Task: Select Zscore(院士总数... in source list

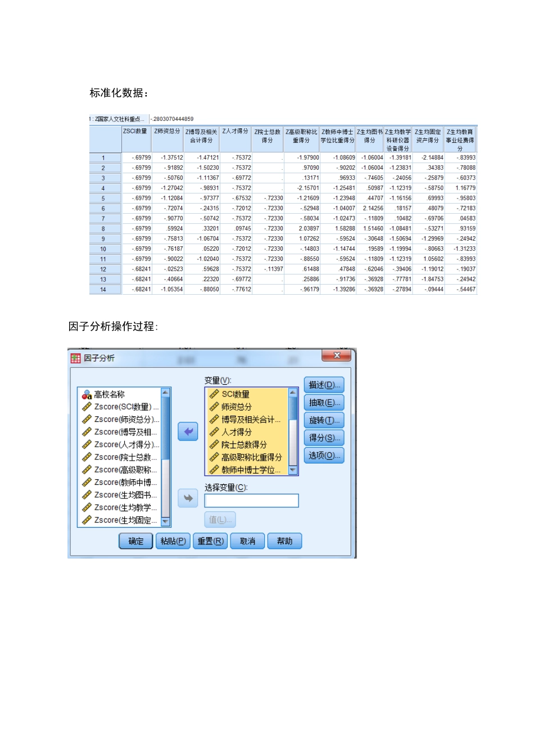Action: click(x=125, y=457)
